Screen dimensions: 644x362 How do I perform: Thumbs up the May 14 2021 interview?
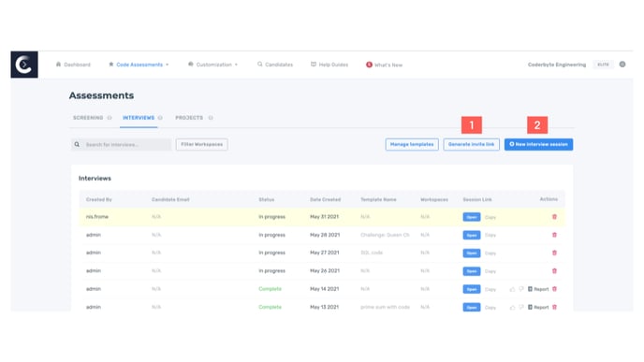(512, 289)
